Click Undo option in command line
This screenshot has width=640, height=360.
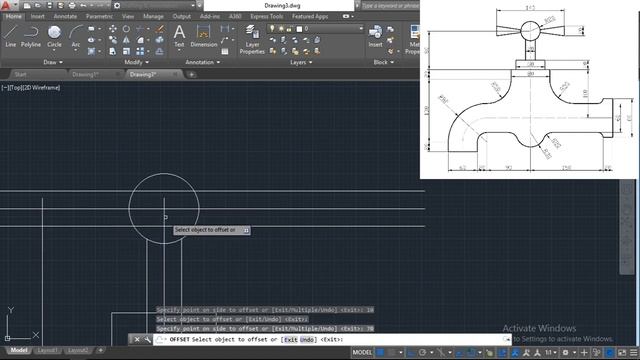(308, 340)
